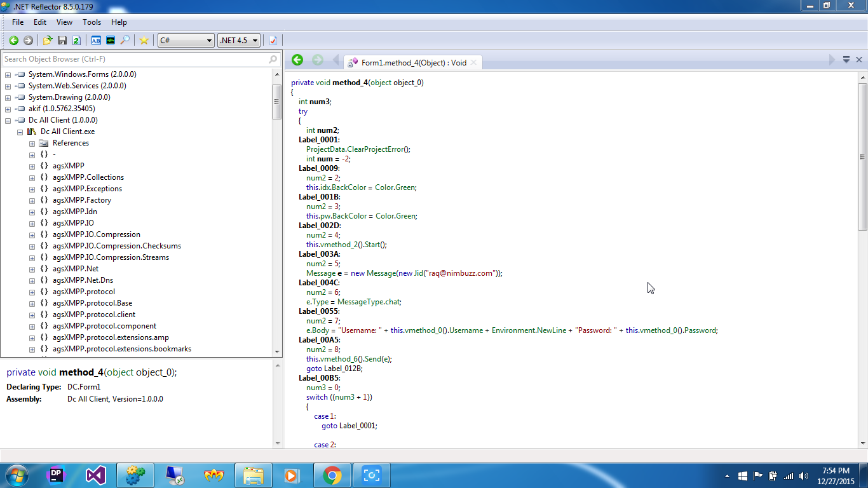This screenshot has height=488, width=868.
Task: Open search with the magnifier toolbar icon
Action: (125, 40)
